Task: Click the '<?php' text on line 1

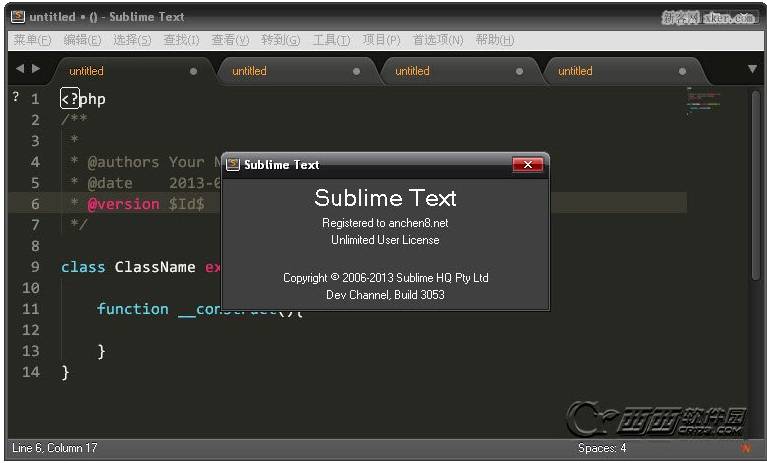Action: [x=83, y=99]
